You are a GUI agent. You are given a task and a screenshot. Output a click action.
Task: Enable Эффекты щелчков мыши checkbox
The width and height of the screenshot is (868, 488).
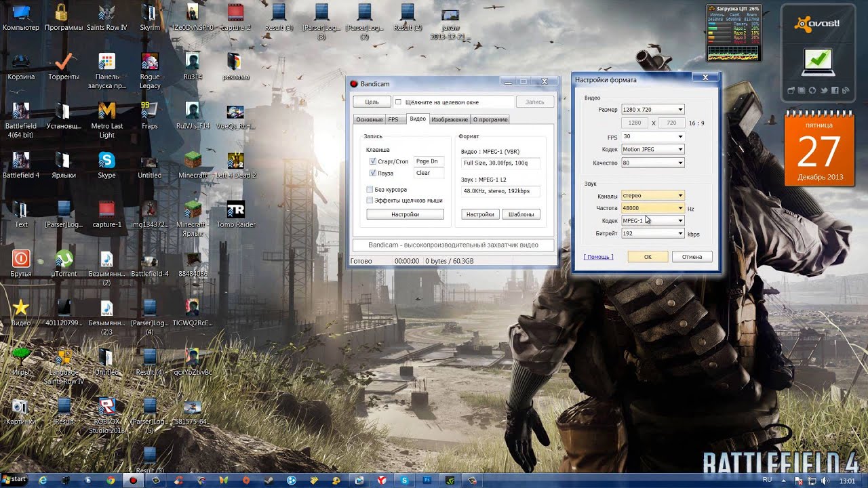click(370, 201)
